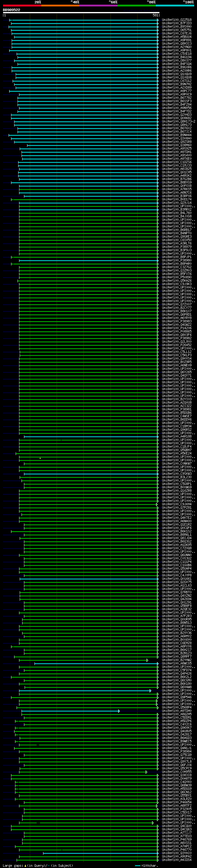197x868 pixels.
Task: Click hit UniRef100_P38981
Action: tap(176, 410)
